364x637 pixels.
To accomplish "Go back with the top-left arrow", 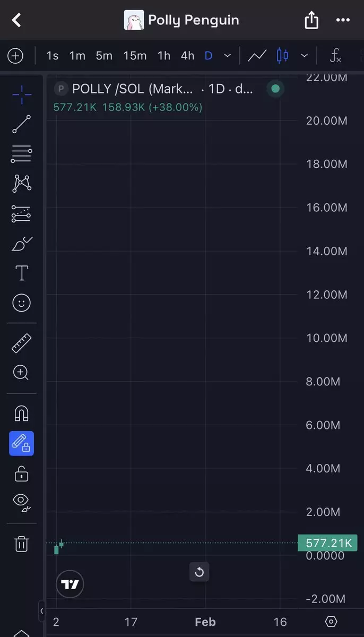I will 17,20.
